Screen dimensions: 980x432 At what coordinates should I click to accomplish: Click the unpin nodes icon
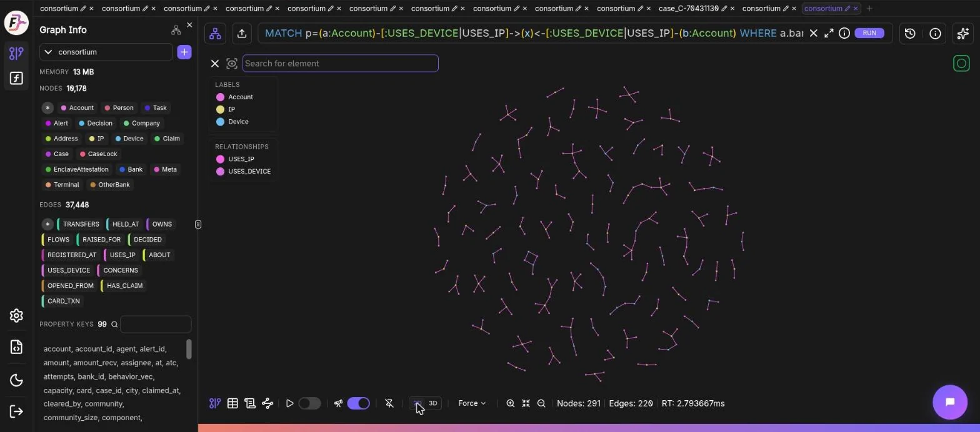pos(389,403)
